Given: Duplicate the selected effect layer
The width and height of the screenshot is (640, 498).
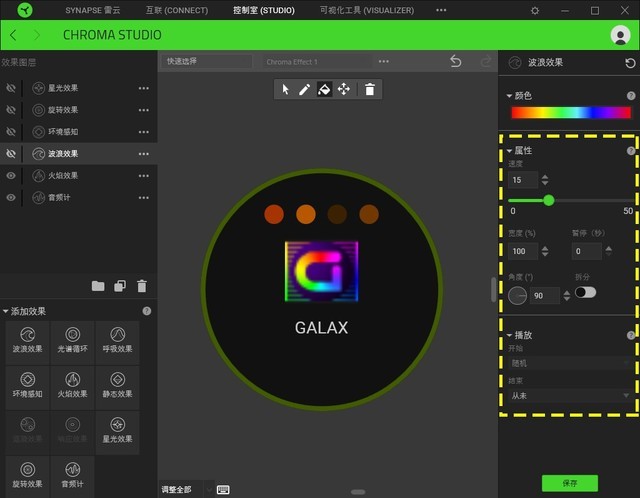Looking at the screenshot, I should 120,286.
